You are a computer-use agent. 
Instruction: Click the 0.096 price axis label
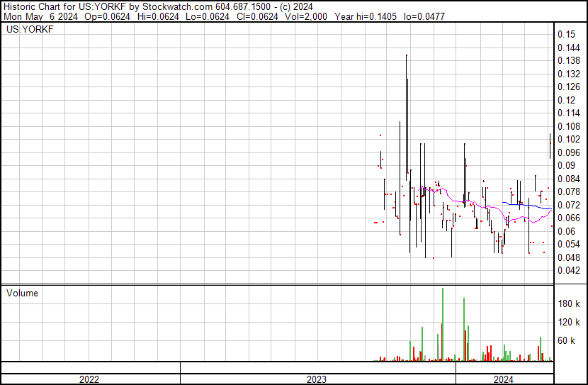(x=568, y=152)
